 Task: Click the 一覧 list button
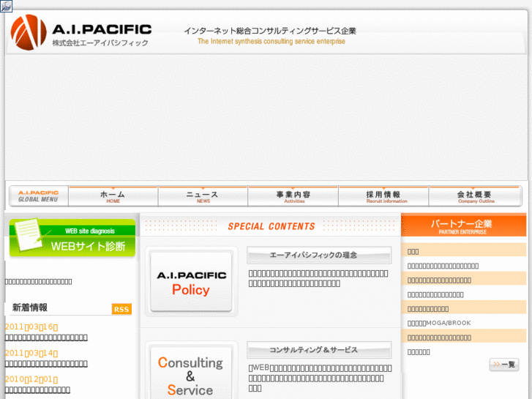(x=504, y=365)
